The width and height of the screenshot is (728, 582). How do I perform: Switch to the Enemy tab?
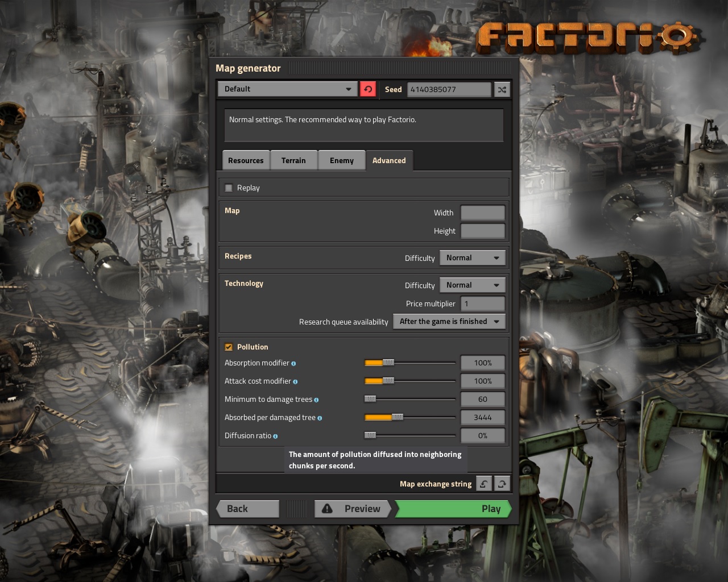coord(341,161)
